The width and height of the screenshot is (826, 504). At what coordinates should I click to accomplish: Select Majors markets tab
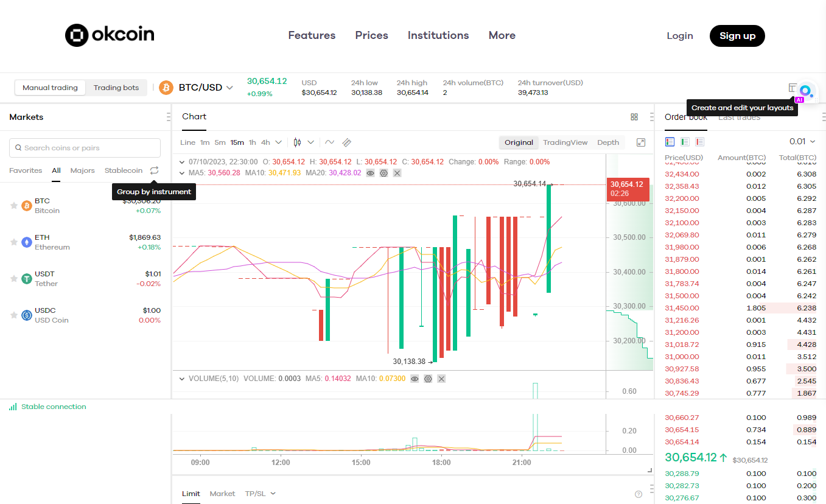[83, 170]
